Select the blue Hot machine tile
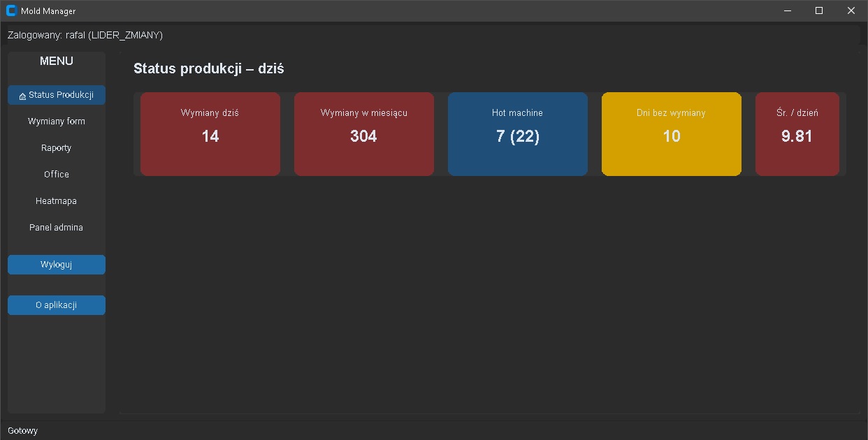This screenshot has width=868, height=440. (518, 134)
